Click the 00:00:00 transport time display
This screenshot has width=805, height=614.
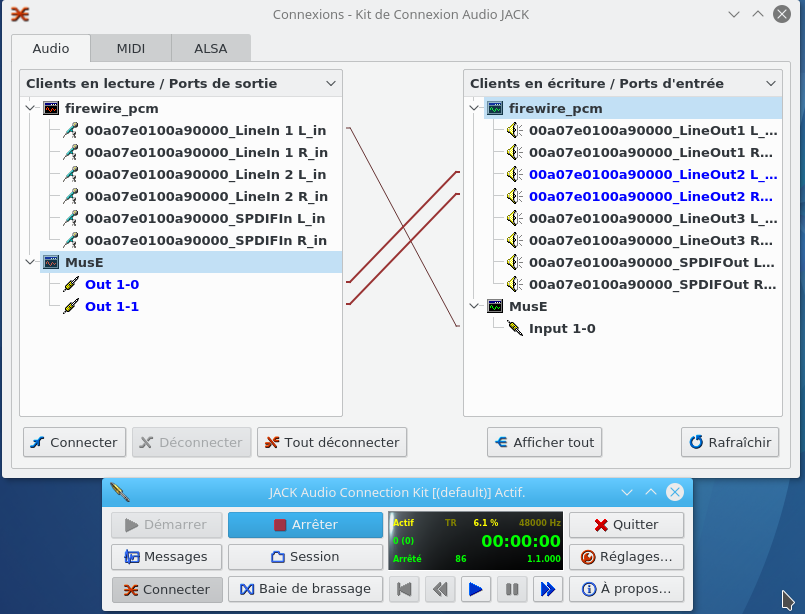(520, 541)
